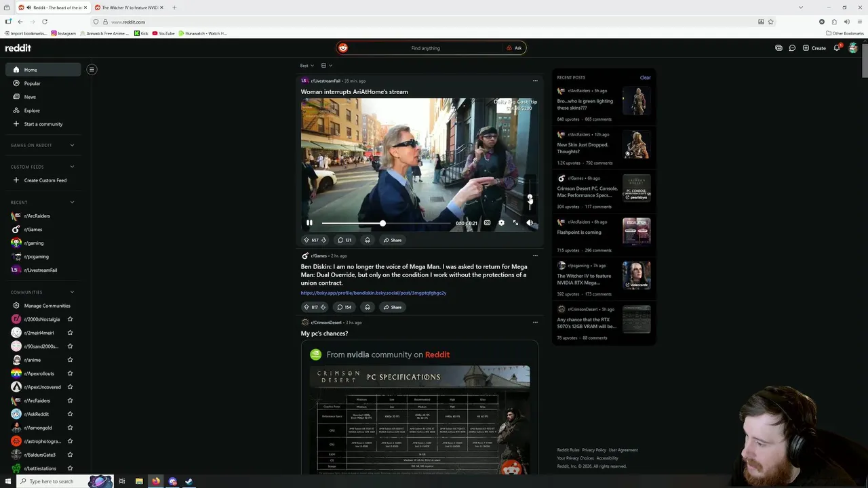
Task: Open the advertise icon in the Reddit header
Action: 778,48
